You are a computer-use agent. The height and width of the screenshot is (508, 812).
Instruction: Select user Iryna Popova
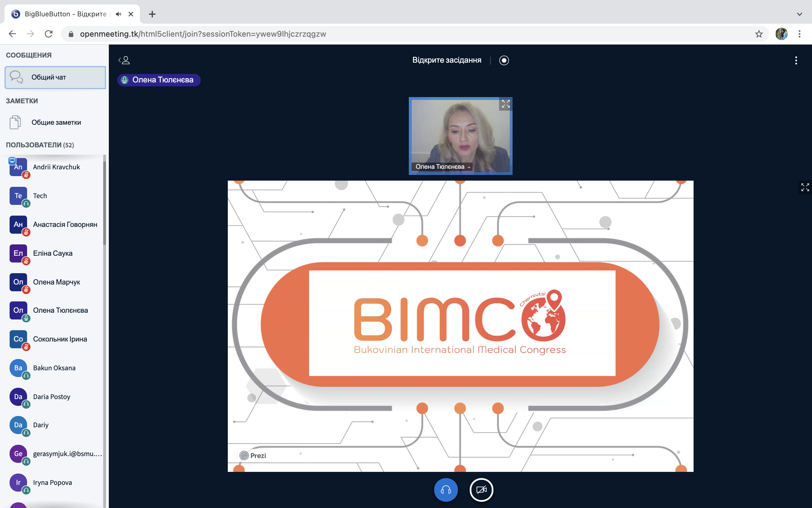55,483
